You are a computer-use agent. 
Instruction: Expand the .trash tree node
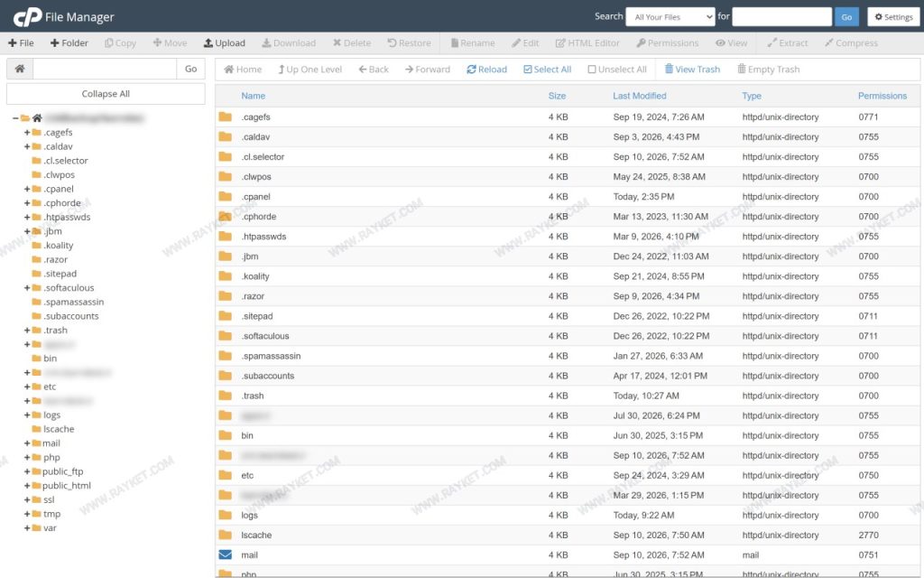click(27, 331)
